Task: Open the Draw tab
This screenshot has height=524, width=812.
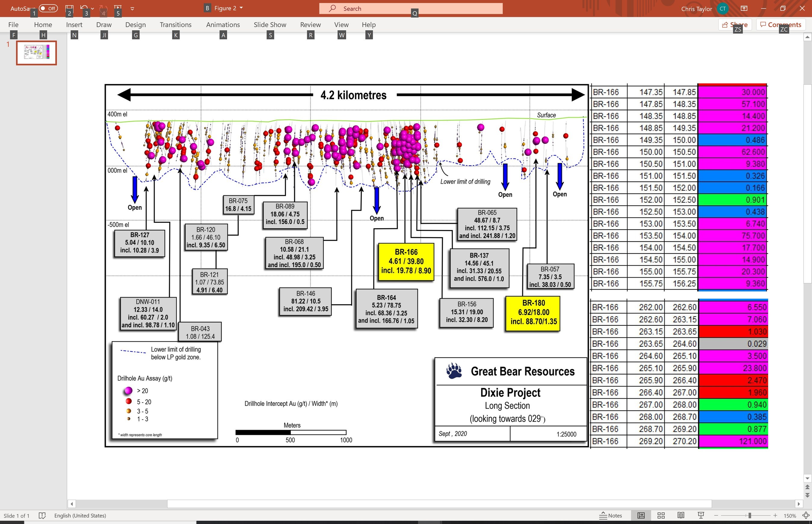Action: (104, 25)
